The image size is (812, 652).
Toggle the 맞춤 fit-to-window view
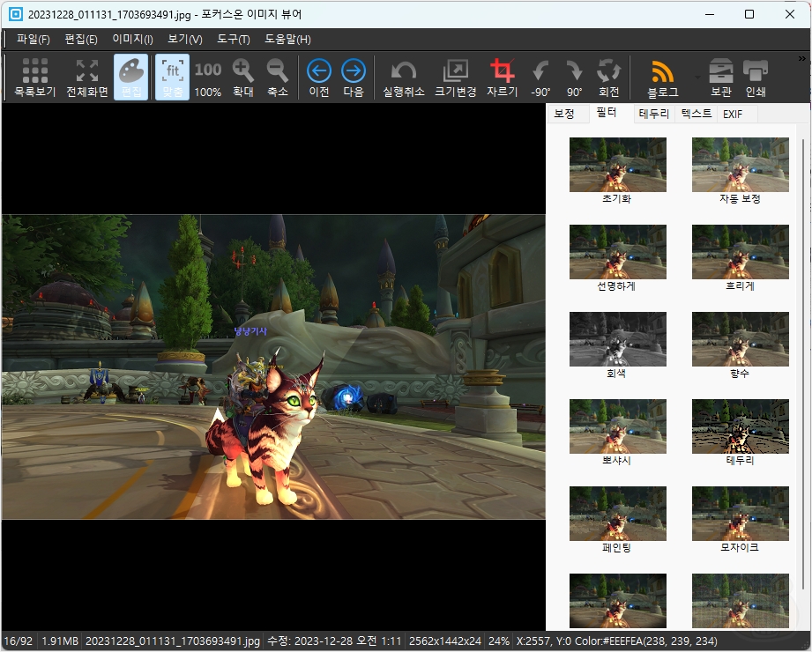173,78
